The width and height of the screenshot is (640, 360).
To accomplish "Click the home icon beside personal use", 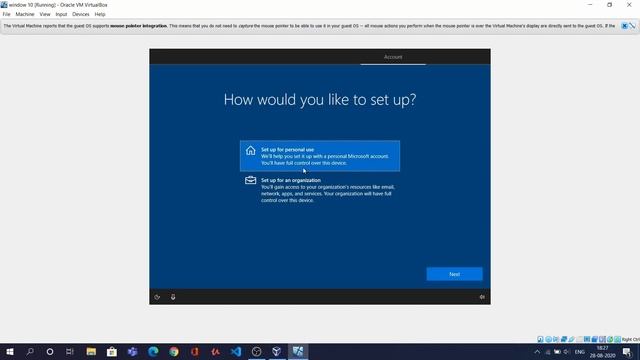I will (x=251, y=150).
